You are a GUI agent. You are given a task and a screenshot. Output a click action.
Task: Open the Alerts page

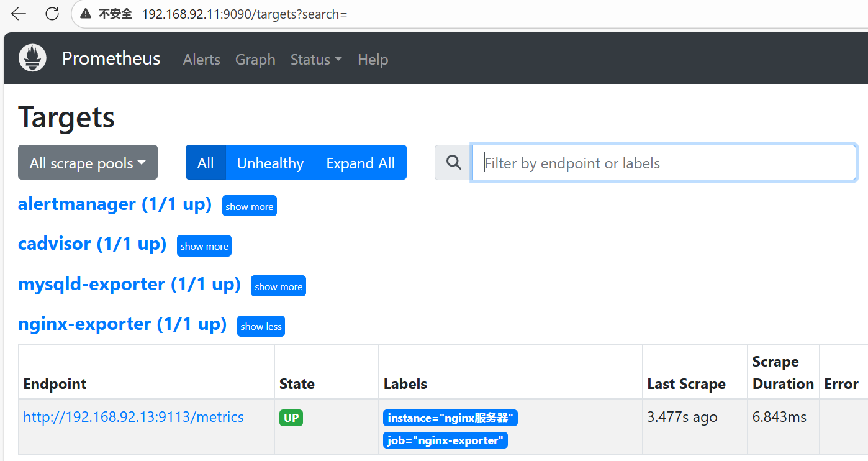(x=202, y=60)
